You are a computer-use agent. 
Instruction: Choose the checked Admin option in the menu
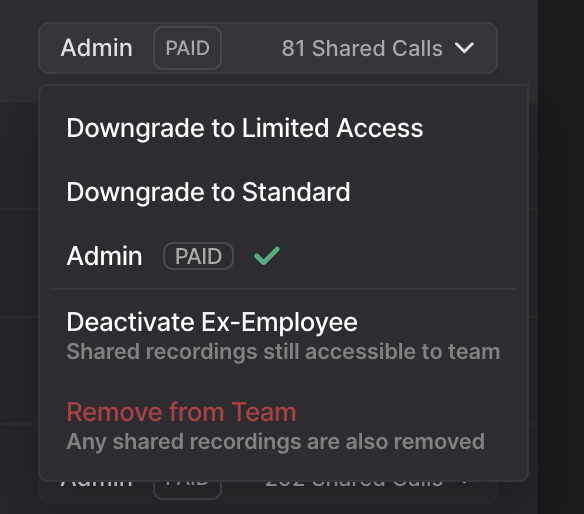pyautogui.click(x=283, y=256)
